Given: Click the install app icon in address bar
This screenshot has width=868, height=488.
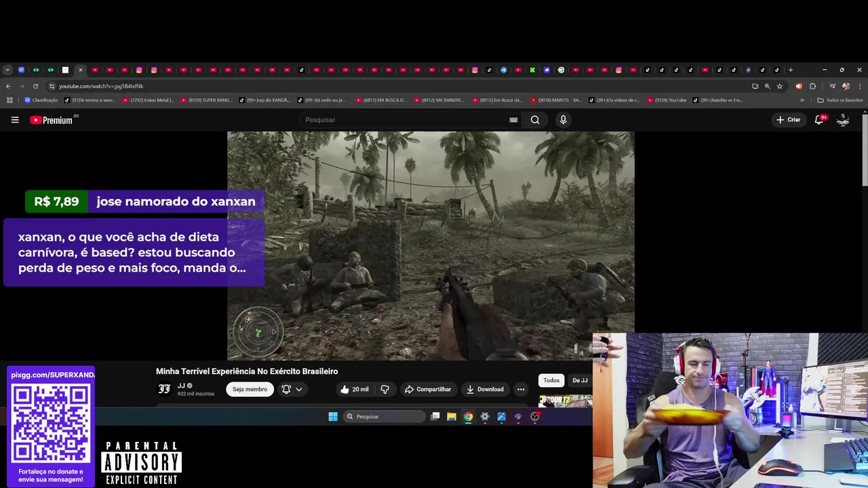Looking at the screenshot, I should 755,86.
